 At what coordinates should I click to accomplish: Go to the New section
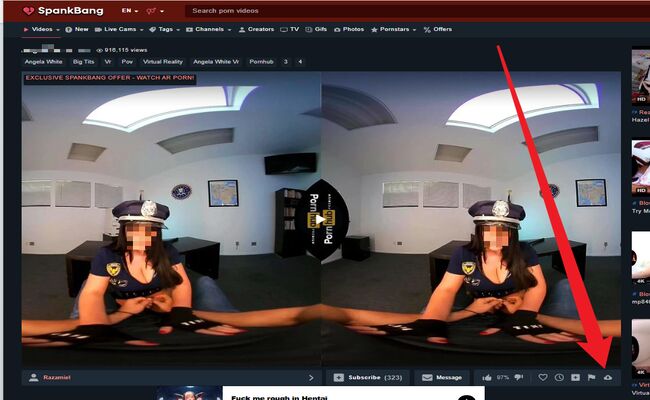(77, 29)
